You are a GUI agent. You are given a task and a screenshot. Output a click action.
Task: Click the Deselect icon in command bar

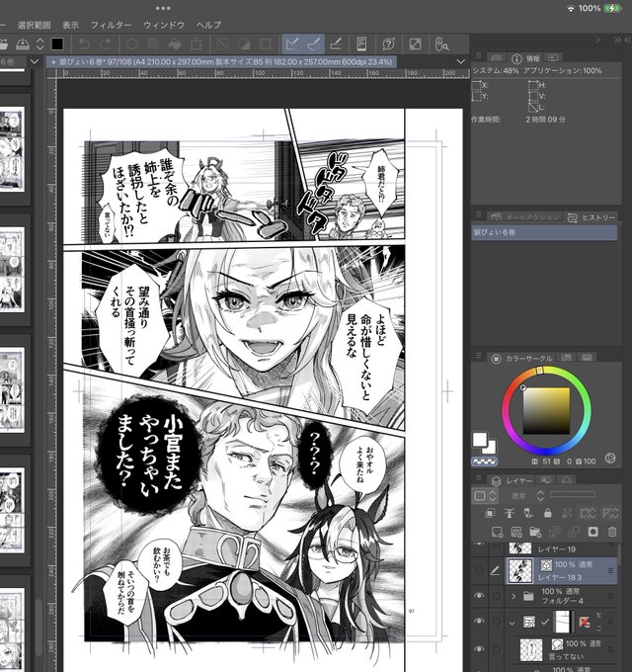(x=222, y=44)
